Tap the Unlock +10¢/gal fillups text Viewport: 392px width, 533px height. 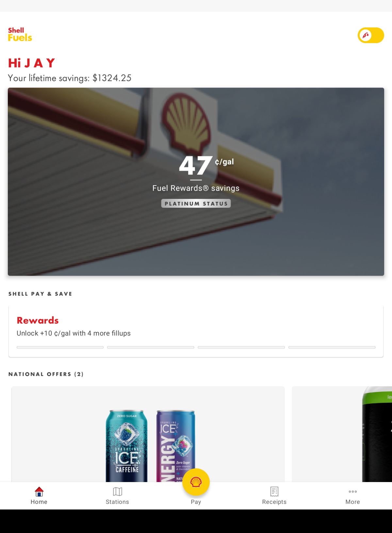(x=73, y=333)
